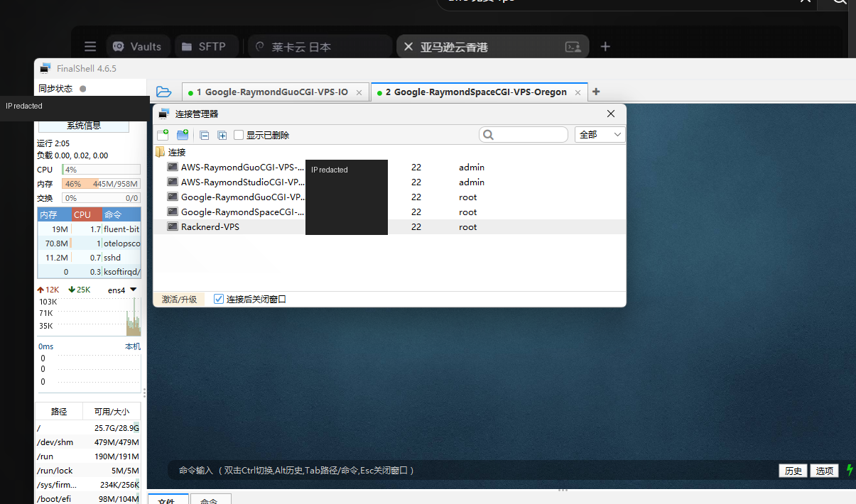
Task: Uncheck 连接后关闭窗口 checkbox
Action: (219, 299)
